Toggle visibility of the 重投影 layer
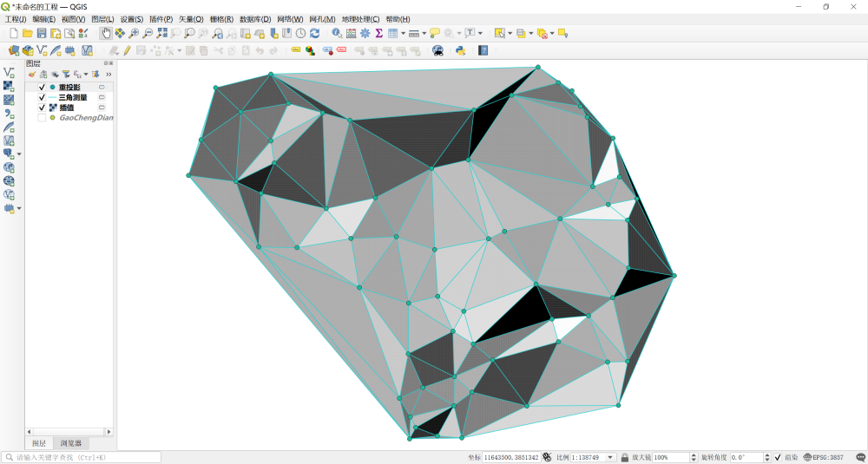 42,88
